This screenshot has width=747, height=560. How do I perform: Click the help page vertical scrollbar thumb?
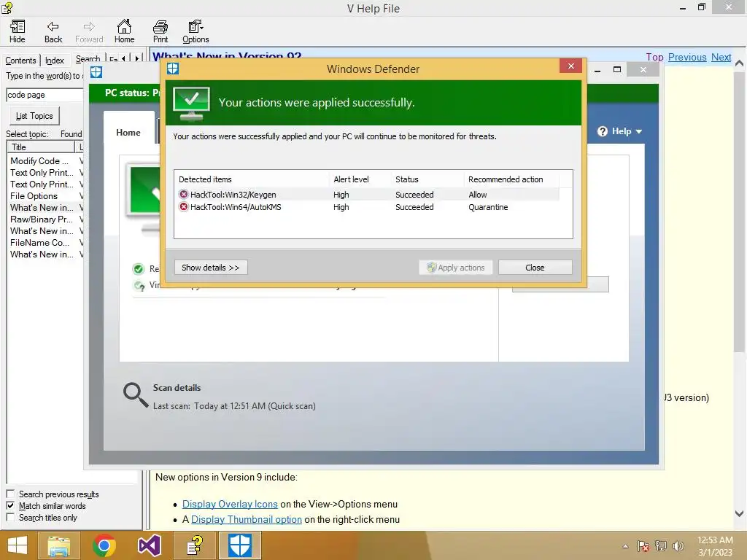tap(739, 211)
